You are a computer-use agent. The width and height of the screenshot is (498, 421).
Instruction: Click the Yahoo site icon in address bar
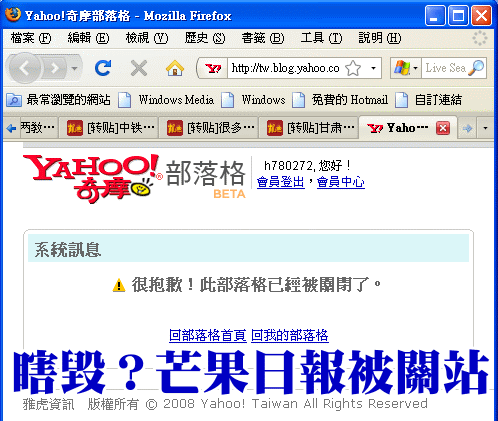coord(213,68)
